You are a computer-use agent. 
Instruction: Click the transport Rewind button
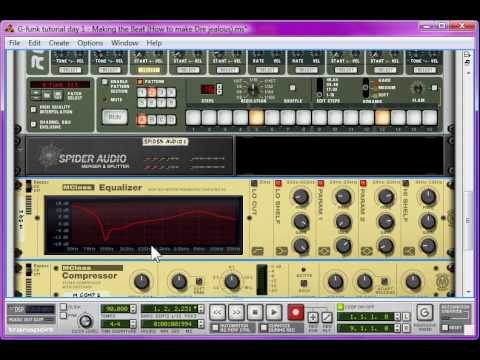click(x=218, y=313)
